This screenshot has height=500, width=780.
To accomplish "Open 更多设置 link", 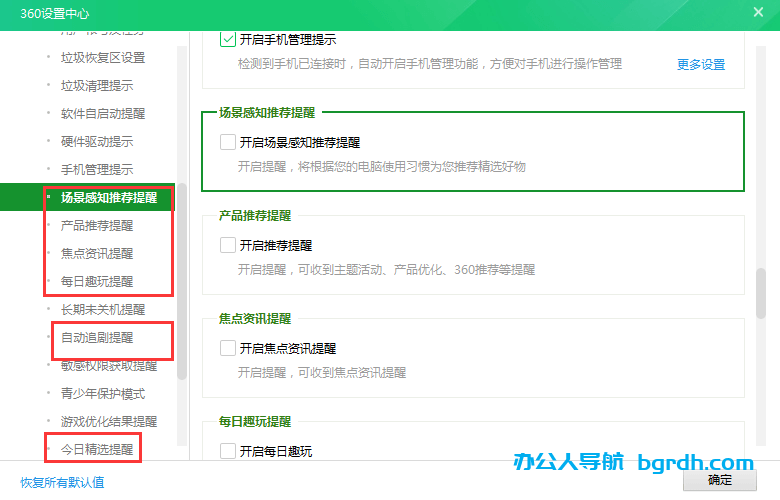I will tap(701, 64).
